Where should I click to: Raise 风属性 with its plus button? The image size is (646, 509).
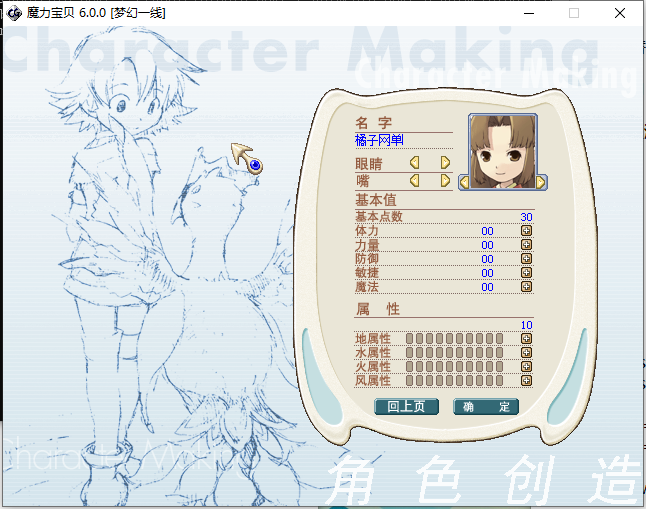point(526,381)
